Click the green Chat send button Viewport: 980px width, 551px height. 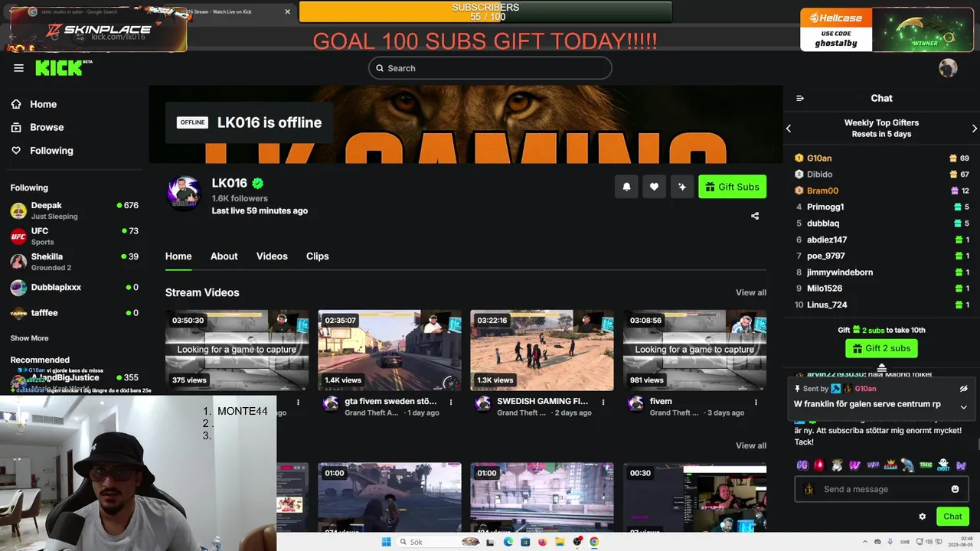tap(952, 517)
